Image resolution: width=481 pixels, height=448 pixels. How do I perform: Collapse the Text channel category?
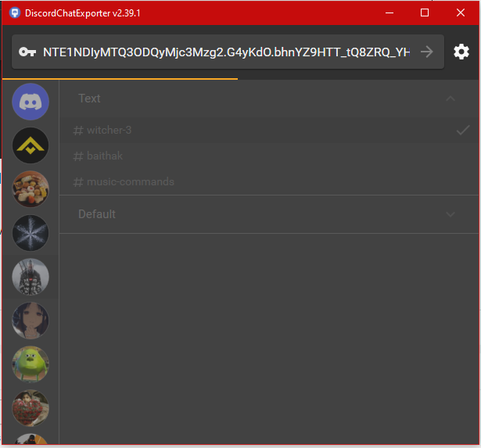click(x=269, y=99)
